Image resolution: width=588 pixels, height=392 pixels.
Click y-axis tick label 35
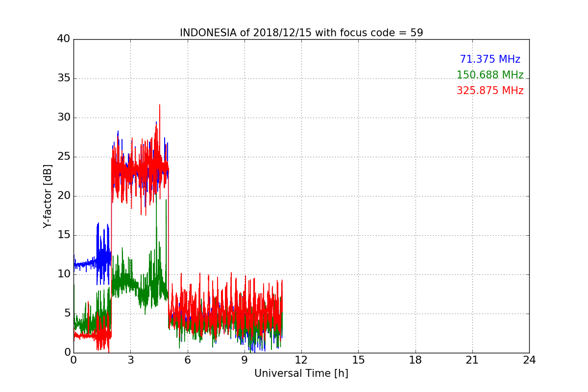point(64,78)
